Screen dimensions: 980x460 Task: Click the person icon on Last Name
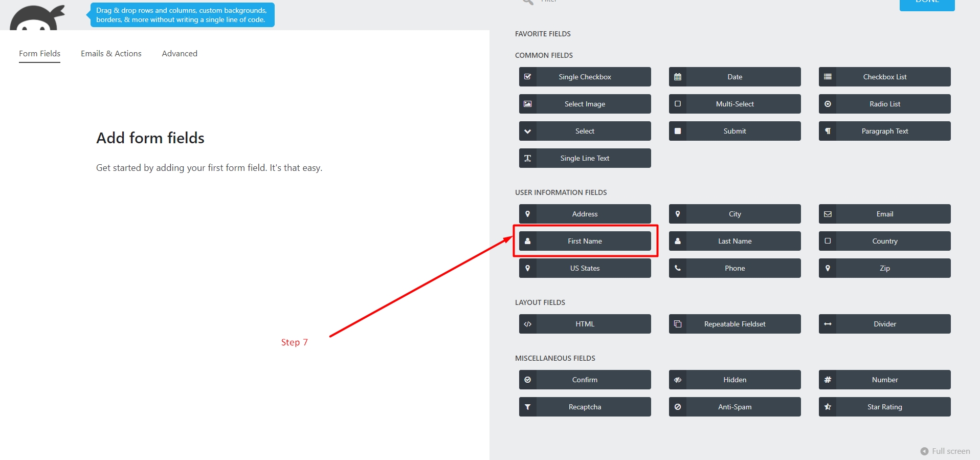click(x=677, y=241)
